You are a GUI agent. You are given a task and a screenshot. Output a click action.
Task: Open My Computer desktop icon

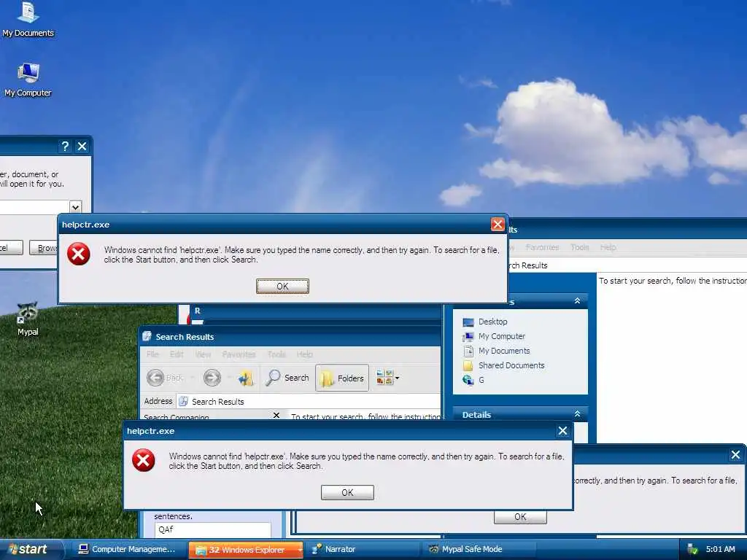(x=28, y=79)
